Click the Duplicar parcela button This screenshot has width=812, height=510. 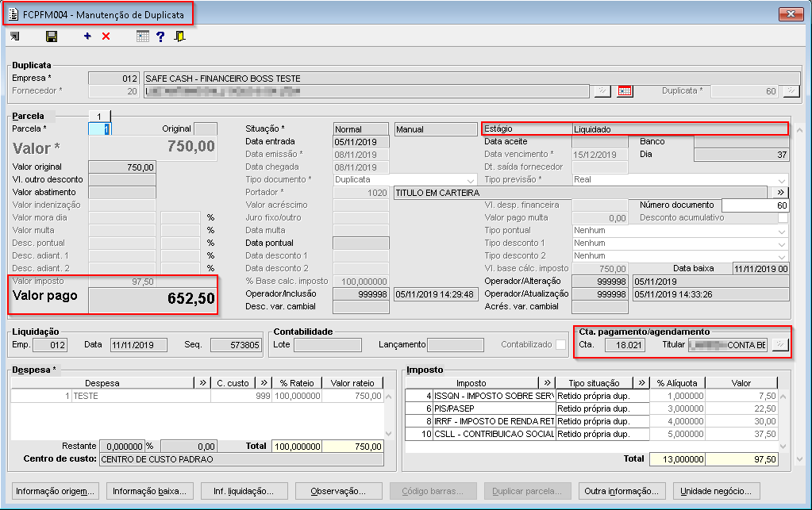527,491
